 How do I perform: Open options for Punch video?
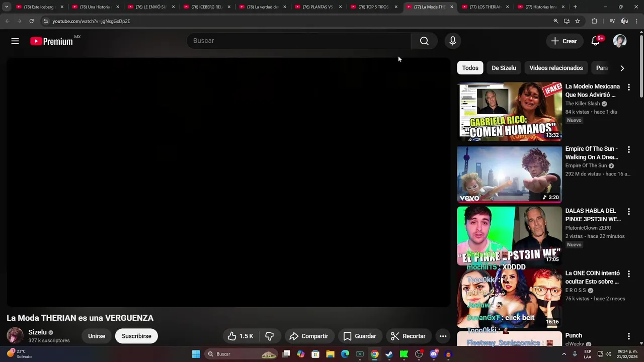tap(628, 336)
